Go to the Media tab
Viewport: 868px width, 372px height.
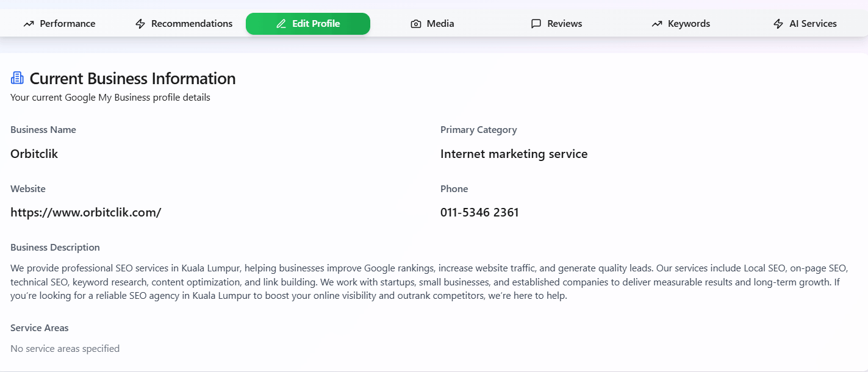440,24
